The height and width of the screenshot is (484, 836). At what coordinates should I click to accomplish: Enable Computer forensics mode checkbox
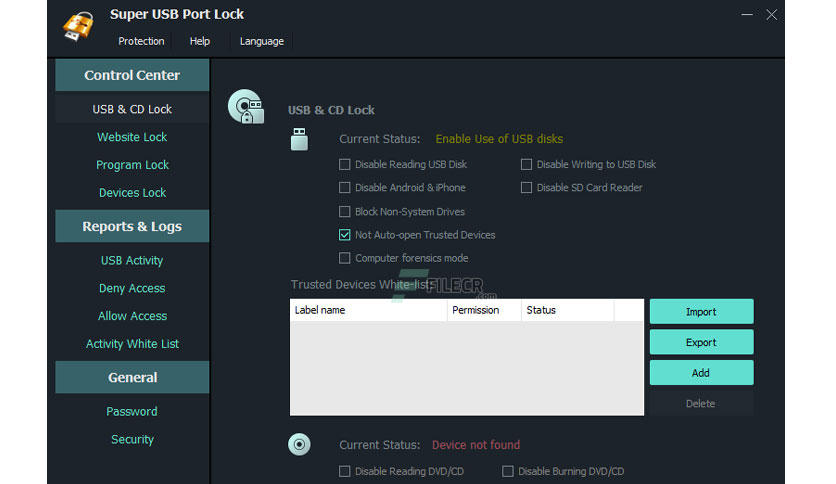[x=344, y=259]
